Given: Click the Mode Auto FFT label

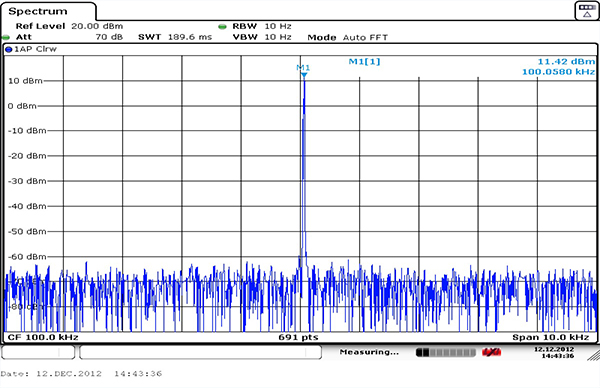Looking at the screenshot, I should (347, 37).
